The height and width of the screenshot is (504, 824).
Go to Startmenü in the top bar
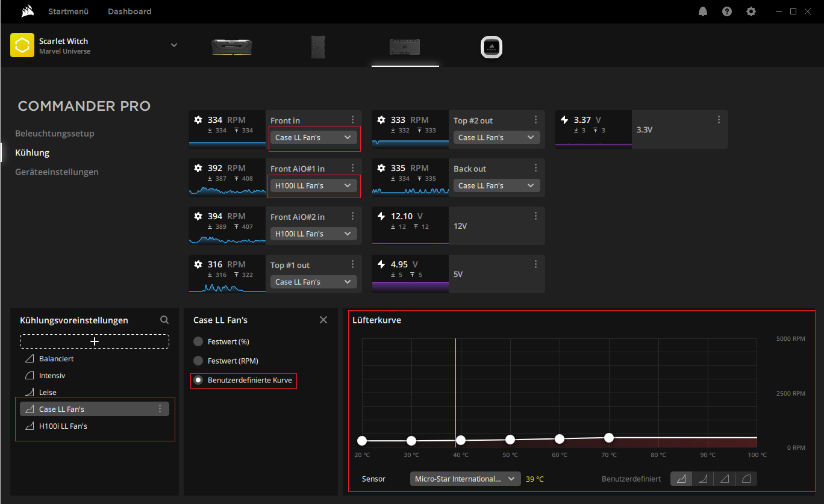68,11
